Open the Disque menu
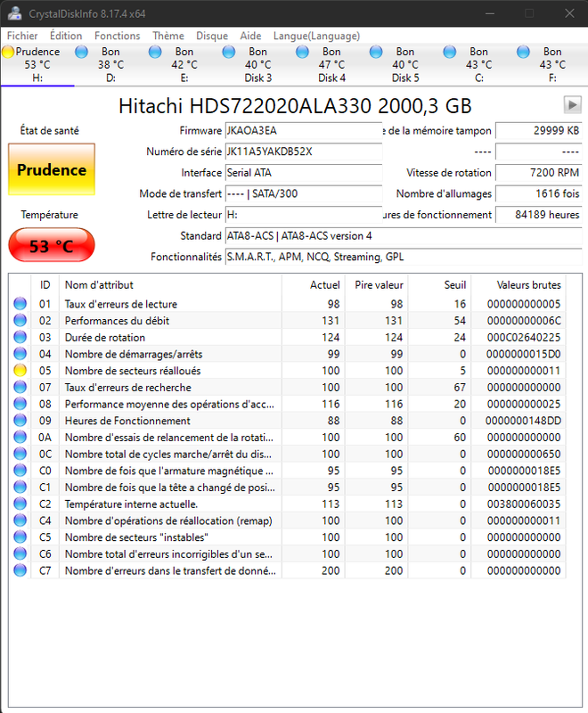This screenshot has width=588, height=713. tap(212, 36)
